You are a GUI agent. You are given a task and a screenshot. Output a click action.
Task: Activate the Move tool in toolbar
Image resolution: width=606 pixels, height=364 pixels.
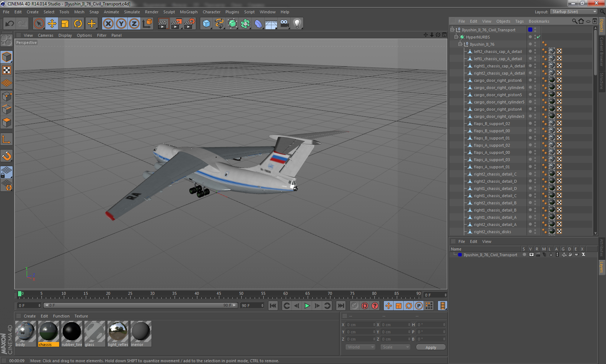click(x=52, y=24)
